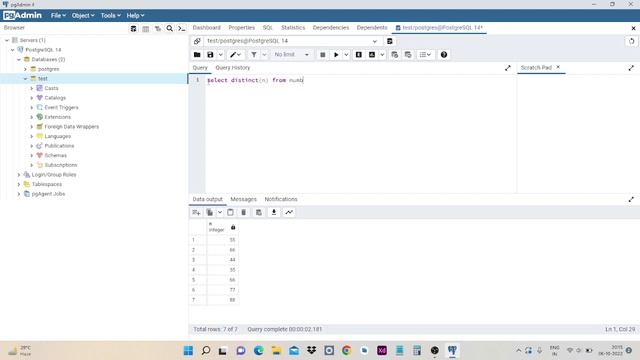Open the PSQL Tool terminal icon
This screenshot has width=640, height=360.
click(182, 29)
